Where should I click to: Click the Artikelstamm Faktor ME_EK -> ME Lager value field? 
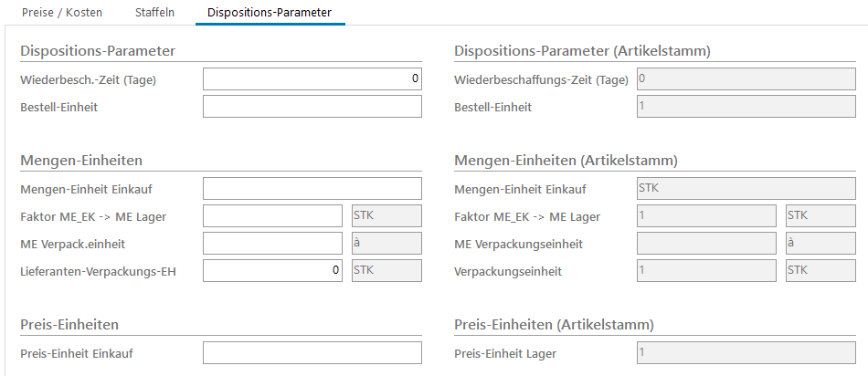click(x=706, y=216)
